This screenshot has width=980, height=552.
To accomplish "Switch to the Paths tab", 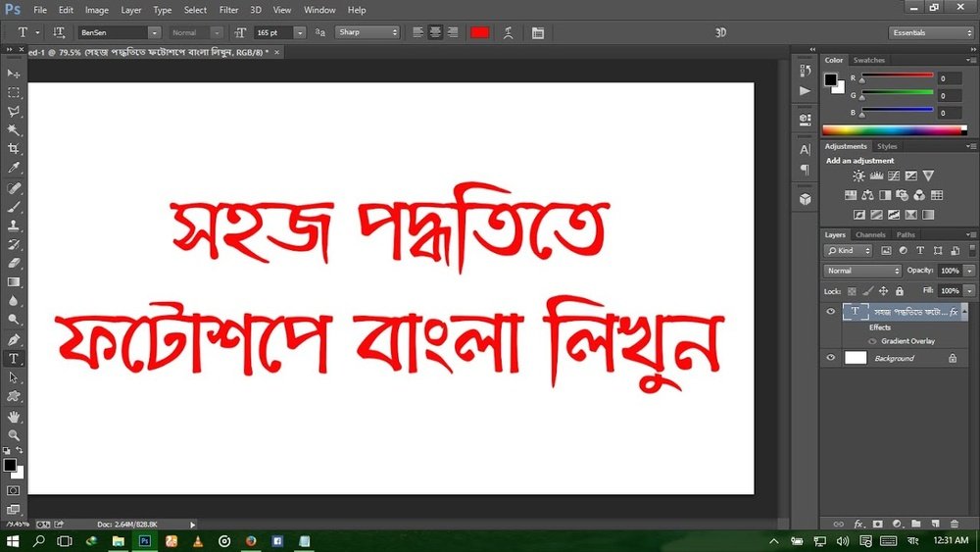I will point(906,235).
